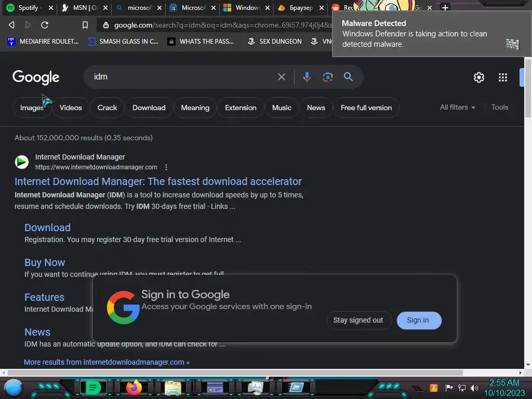The height and width of the screenshot is (399, 532).
Task: Click the address bar URL
Action: 222,25
